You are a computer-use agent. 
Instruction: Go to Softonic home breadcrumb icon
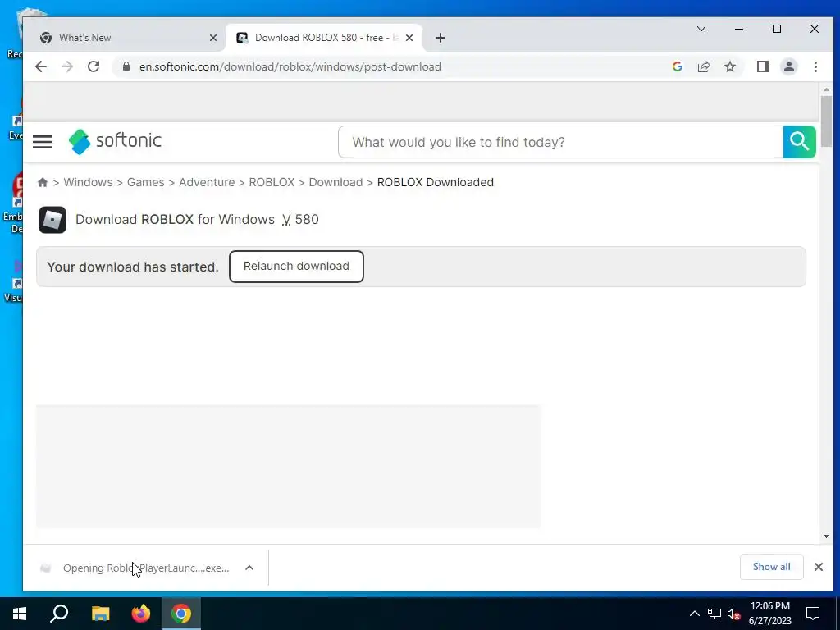43,183
